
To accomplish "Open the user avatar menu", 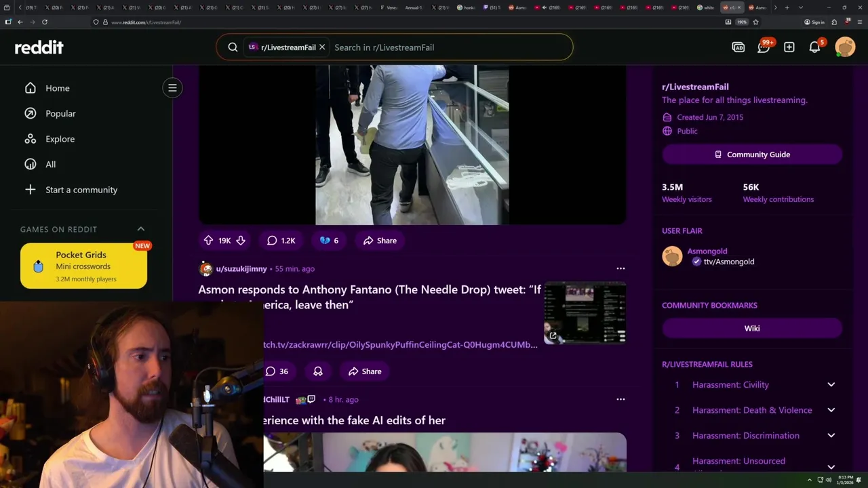I will pos(845,47).
